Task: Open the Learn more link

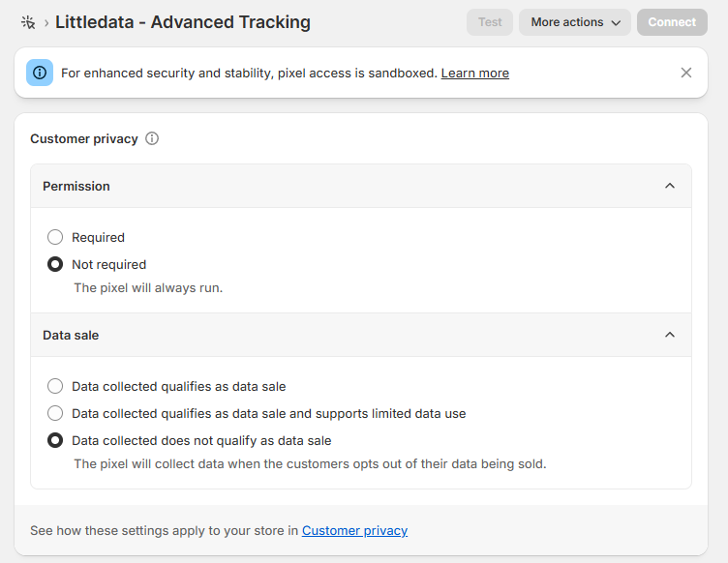Action: (475, 74)
